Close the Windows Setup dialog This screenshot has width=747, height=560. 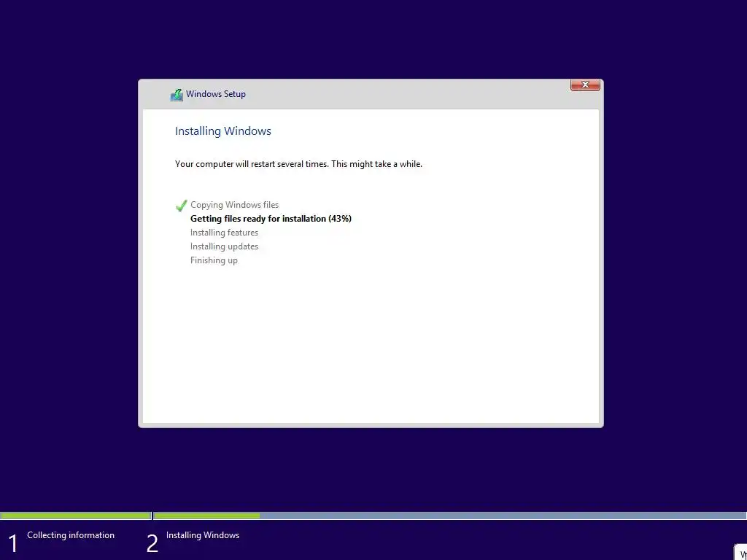pyautogui.click(x=585, y=85)
